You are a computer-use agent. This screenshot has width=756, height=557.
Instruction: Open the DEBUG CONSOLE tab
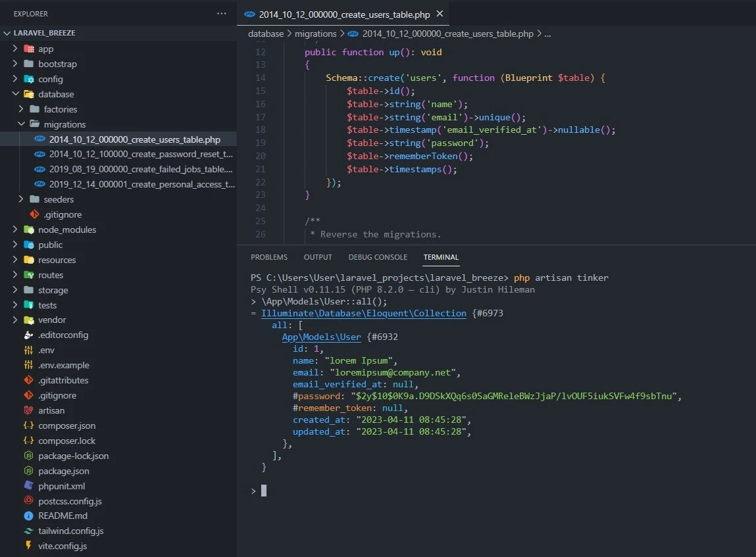tap(378, 257)
